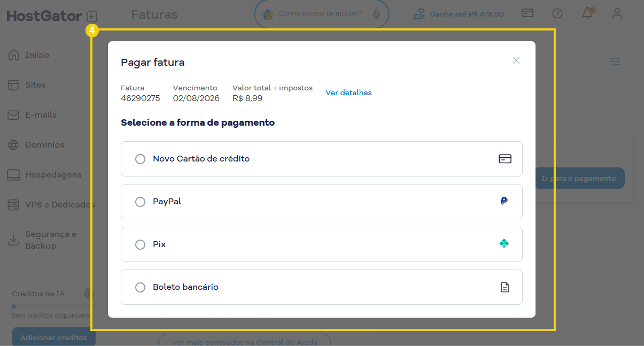
Task: Click Ver mais conteúdos na Central de Ajuda
Action: 245,342
